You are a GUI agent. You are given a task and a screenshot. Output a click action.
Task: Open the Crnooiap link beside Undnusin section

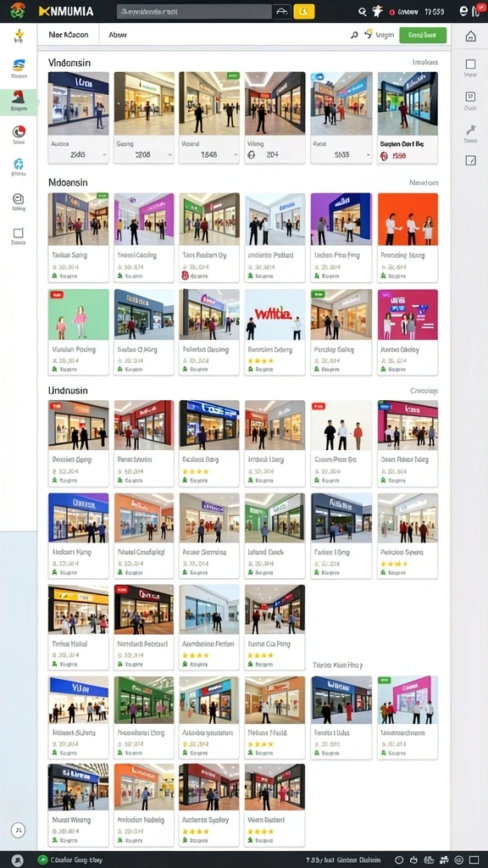pyautogui.click(x=424, y=390)
